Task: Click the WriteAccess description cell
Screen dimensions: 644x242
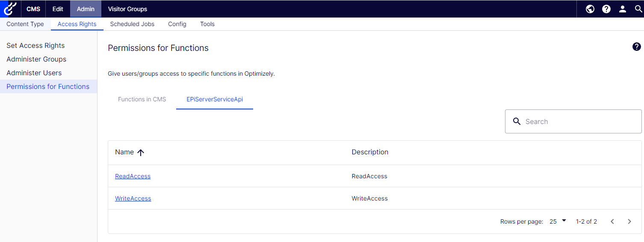Action: click(370, 198)
